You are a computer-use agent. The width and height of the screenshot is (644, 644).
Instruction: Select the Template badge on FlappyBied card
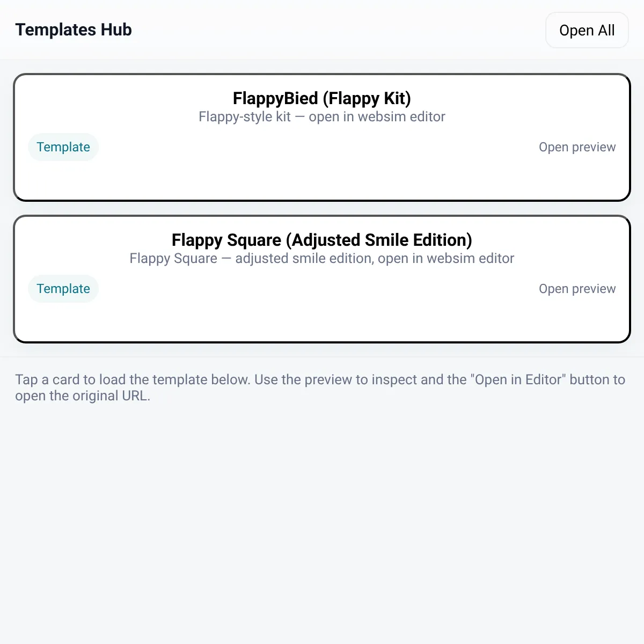pos(63,147)
